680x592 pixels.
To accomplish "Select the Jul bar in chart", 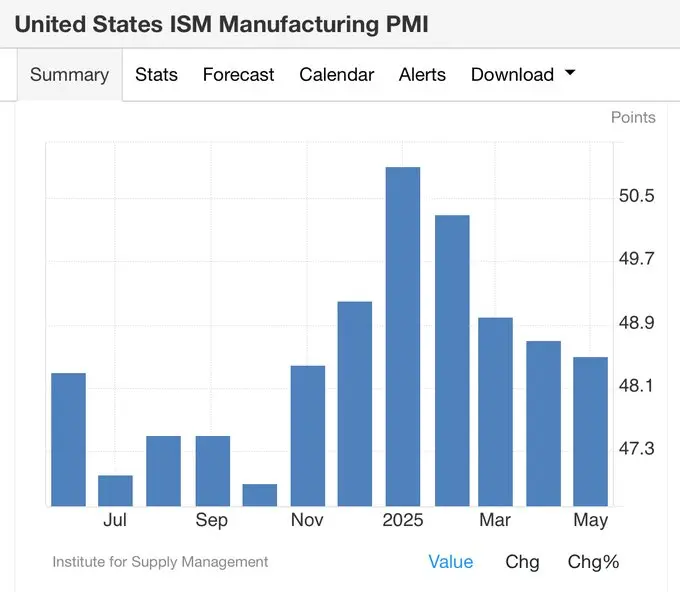I will point(116,490).
